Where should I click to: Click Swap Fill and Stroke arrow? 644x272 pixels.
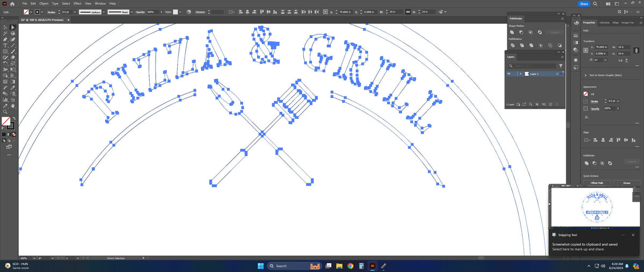[14, 118]
